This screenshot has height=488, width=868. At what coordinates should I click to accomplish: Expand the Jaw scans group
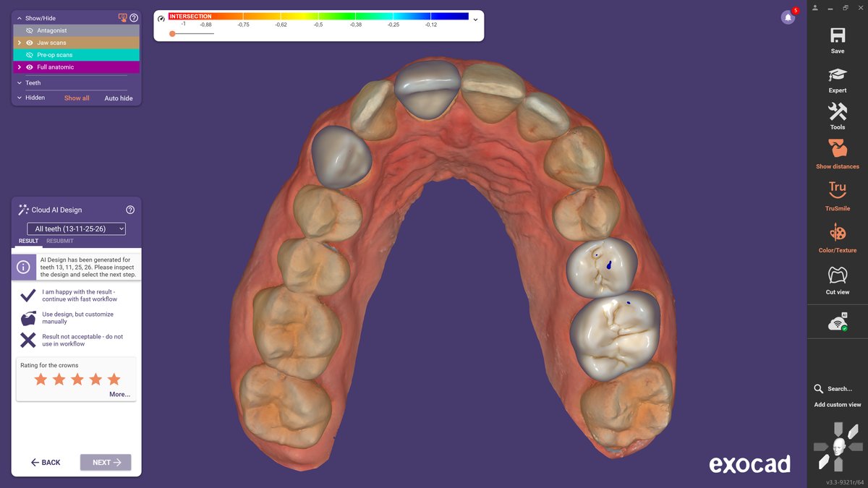pyautogui.click(x=20, y=43)
